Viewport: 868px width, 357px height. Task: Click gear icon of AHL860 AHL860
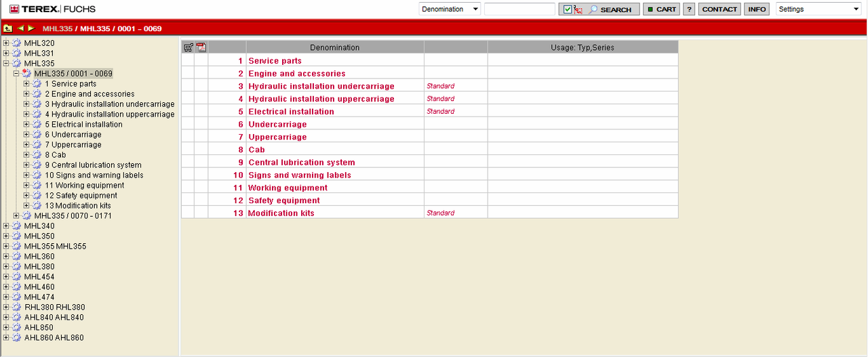coord(16,338)
